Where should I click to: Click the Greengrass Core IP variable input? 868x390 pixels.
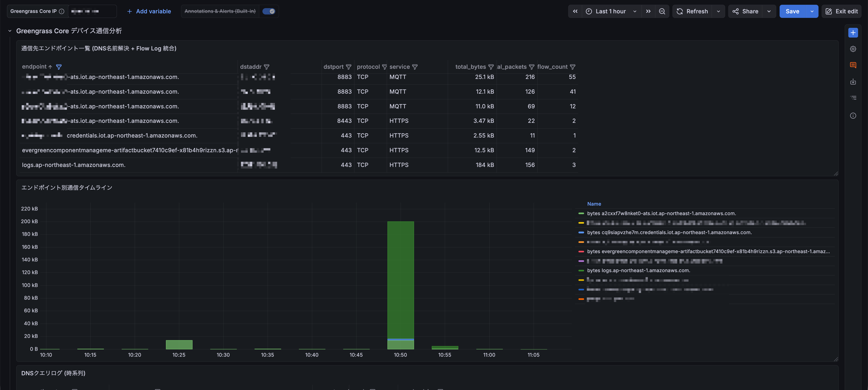tap(92, 11)
